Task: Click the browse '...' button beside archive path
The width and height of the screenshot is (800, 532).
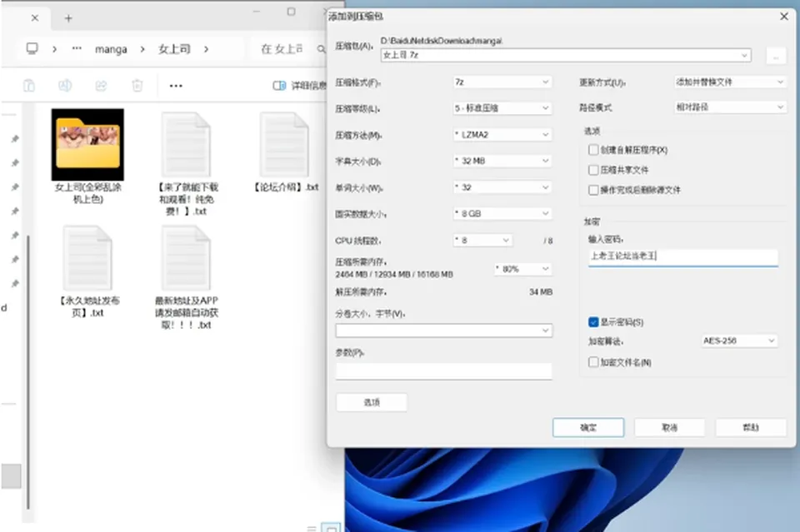Action: coord(776,56)
